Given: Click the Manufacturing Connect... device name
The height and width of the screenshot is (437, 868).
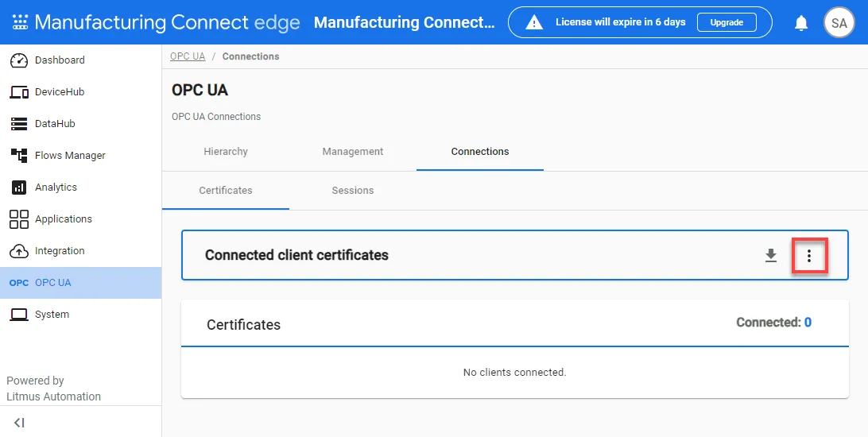Looking at the screenshot, I should [x=405, y=22].
